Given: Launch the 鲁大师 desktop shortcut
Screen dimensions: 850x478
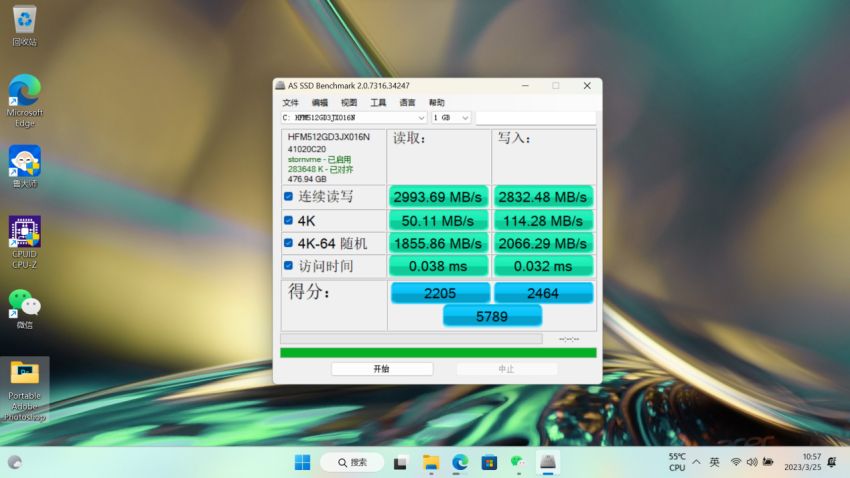Looking at the screenshot, I should point(24,162).
